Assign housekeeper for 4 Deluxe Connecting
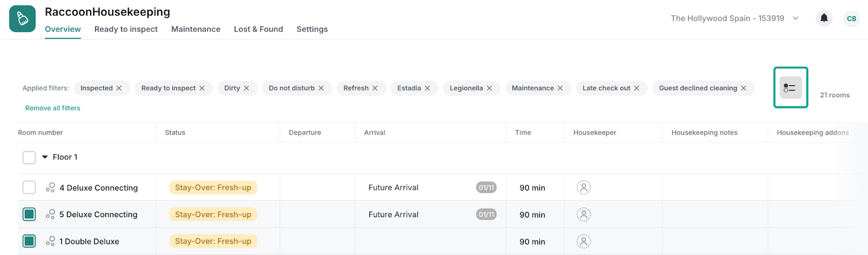The image size is (868, 255). pos(584,188)
